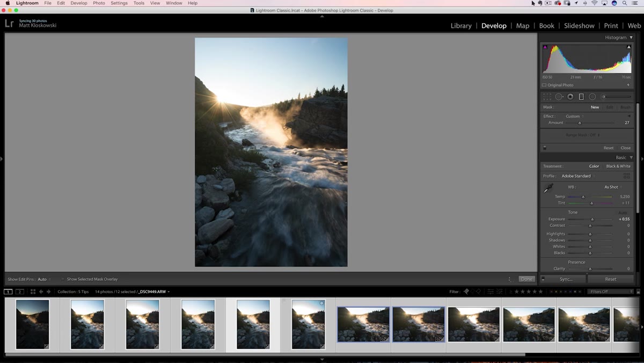Open the Settings menu
This screenshot has width=644, height=363.
119,3
